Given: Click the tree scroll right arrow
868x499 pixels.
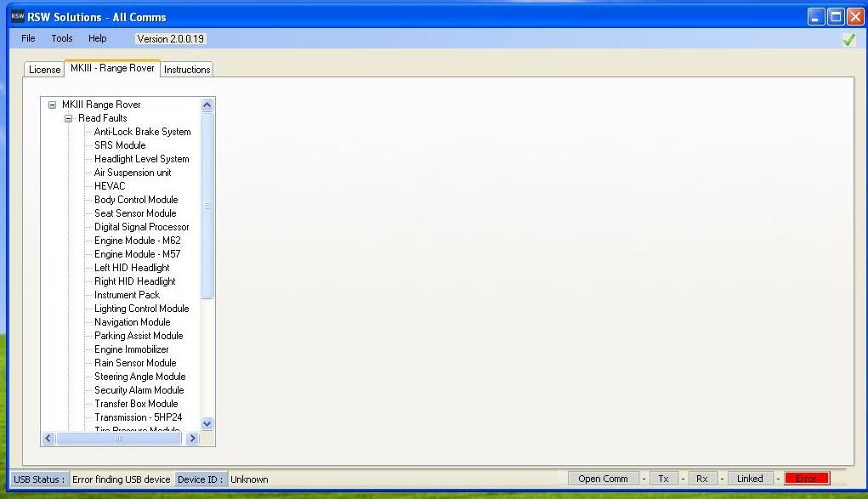Looking at the screenshot, I should [192, 438].
